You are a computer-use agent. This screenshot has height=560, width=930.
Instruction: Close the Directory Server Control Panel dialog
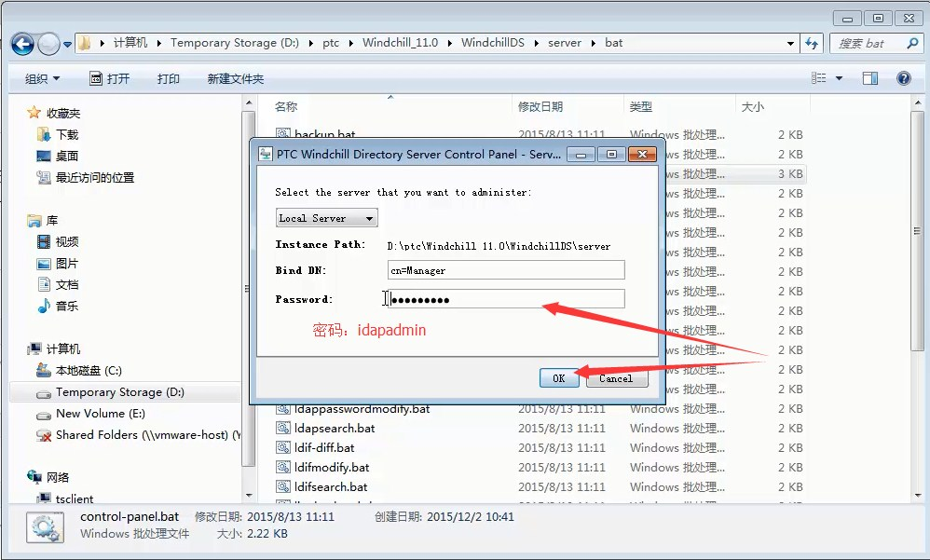tap(642, 155)
